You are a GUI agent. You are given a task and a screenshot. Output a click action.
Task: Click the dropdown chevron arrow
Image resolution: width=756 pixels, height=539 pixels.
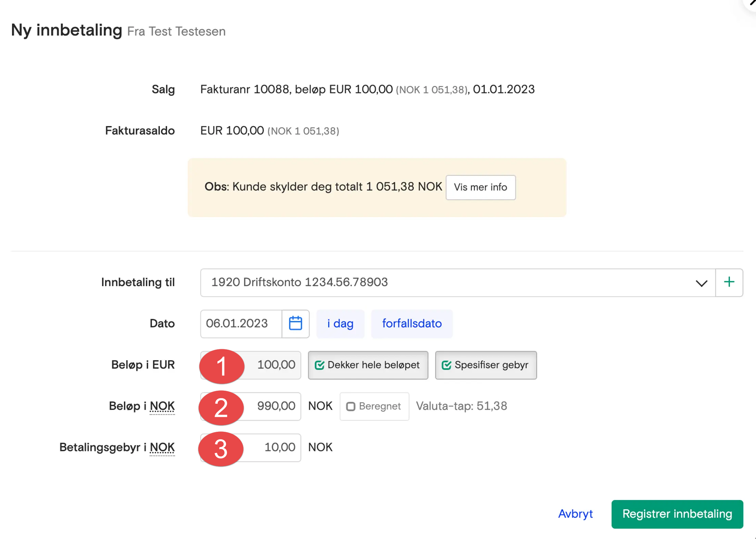pyautogui.click(x=701, y=283)
